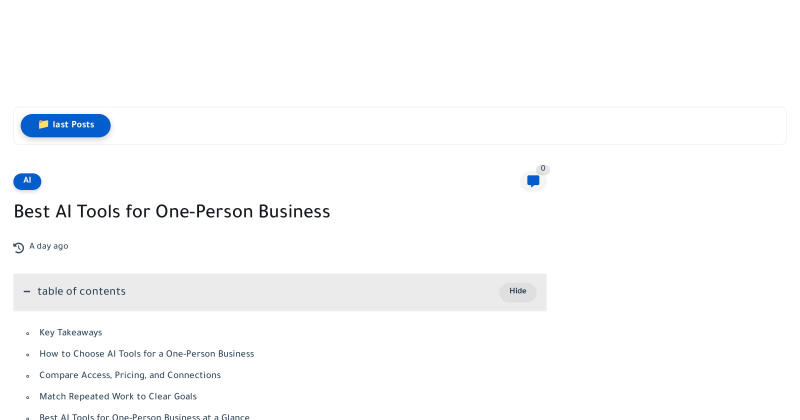Select the AI category tag
The width and height of the screenshot is (800, 420).
tap(27, 181)
